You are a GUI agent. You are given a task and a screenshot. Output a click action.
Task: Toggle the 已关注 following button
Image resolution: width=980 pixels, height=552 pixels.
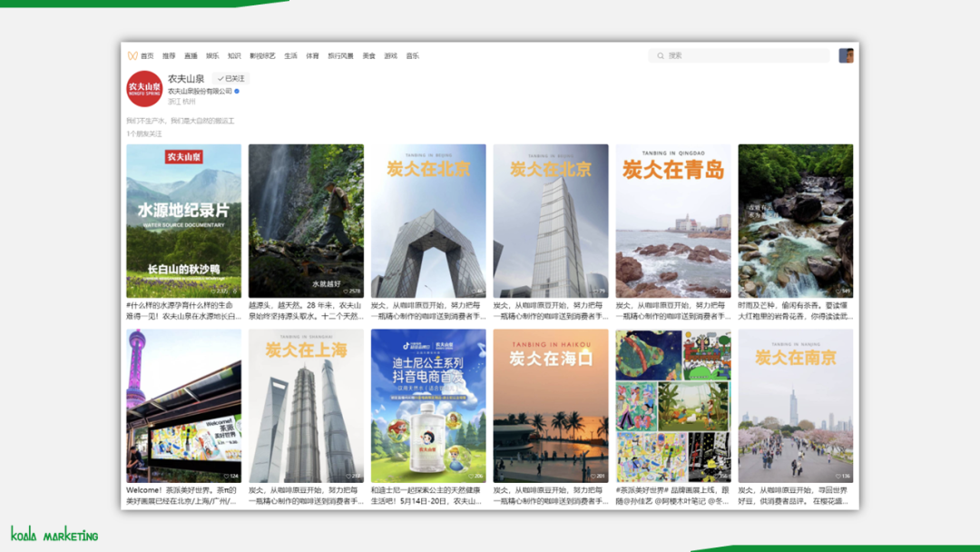230,79
